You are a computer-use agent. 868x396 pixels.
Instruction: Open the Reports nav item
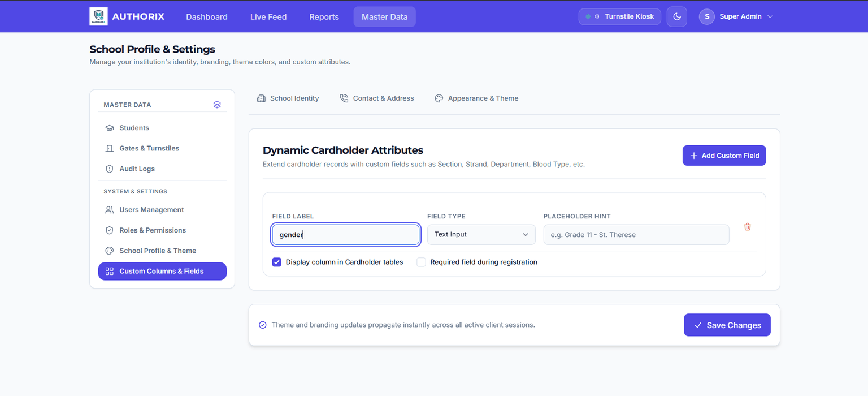coord(324,17)
